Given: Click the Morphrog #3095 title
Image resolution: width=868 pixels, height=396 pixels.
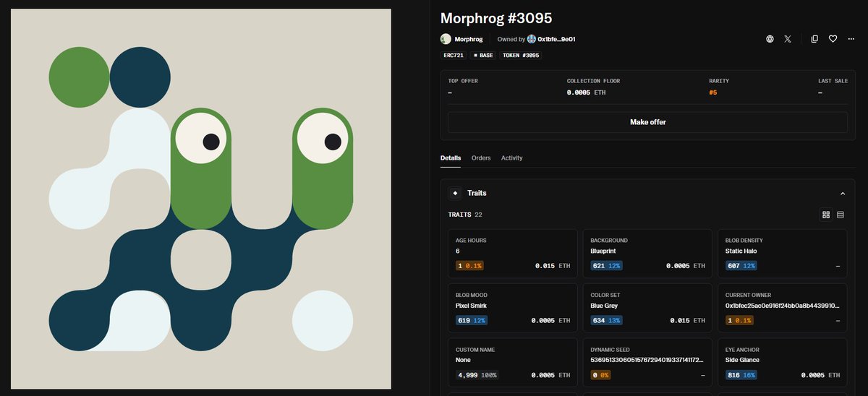Looking at the screenshot, I should pos(496,18).
